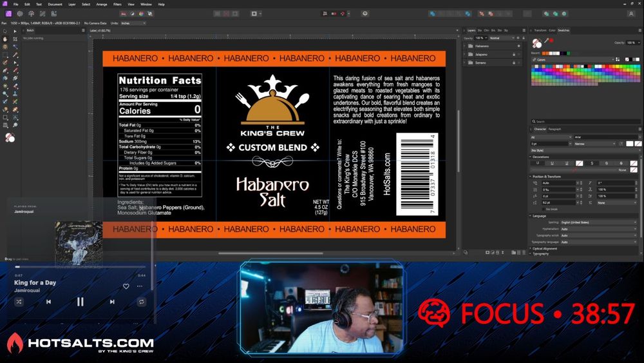
Task: Open the Swatches panel menu icon
Action: [x=640, y=30]
